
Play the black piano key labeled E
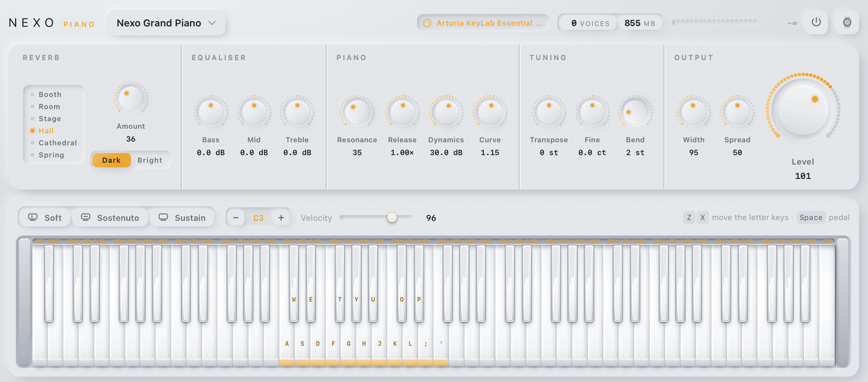pos(311,283)
